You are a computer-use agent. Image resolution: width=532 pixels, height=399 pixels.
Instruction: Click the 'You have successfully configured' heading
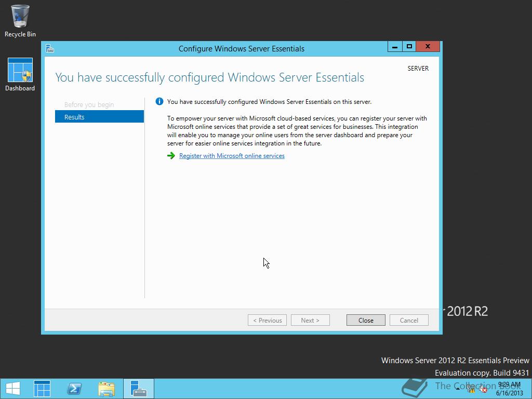tap(210, 77)
